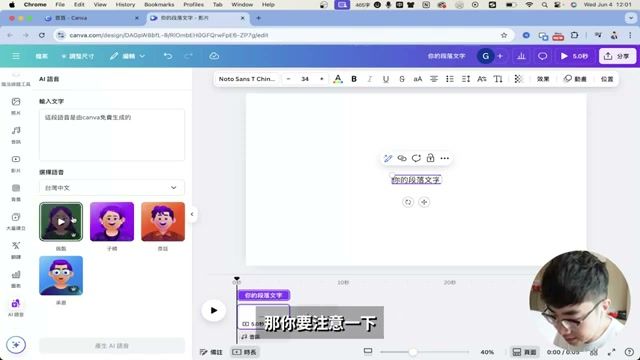Screen dimensions: 640x360
Task: Select the first dark-green voice avatar
Action: click(61, 222)
